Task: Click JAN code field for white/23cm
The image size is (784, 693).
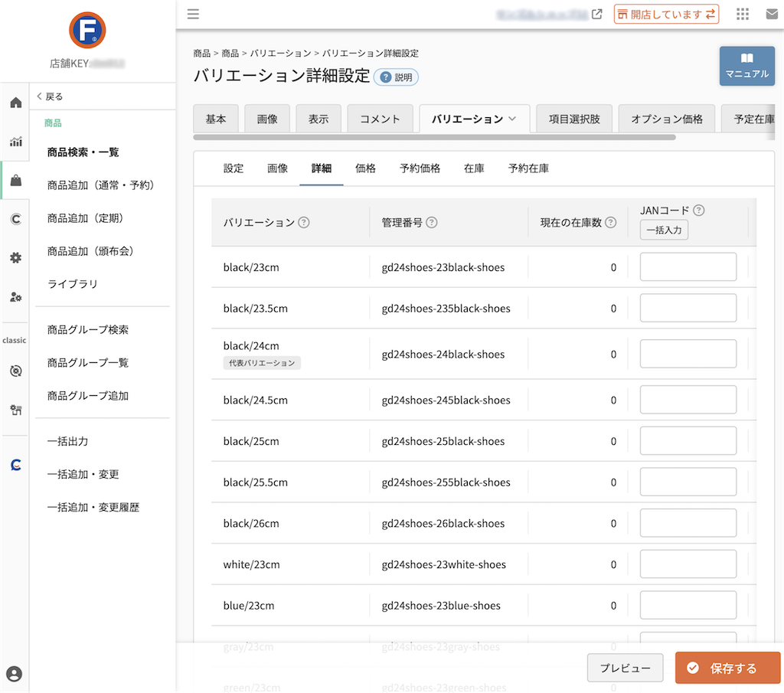Action: pyautogui.click(x=688, y=564)
